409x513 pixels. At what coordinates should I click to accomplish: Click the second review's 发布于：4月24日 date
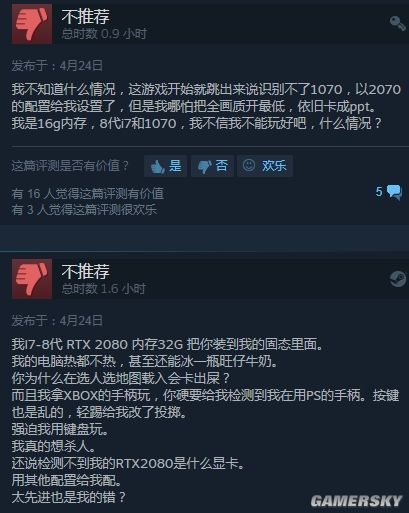click(x=57, y=321)
